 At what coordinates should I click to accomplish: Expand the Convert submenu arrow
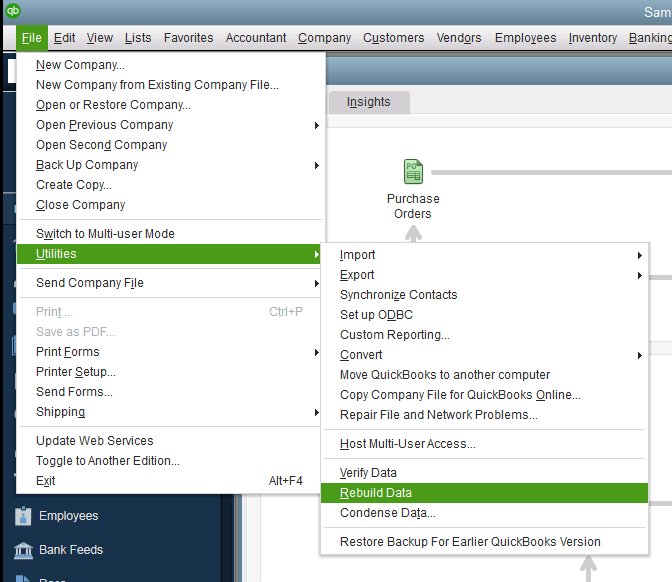pyautogui.click(x=639, y=355)
